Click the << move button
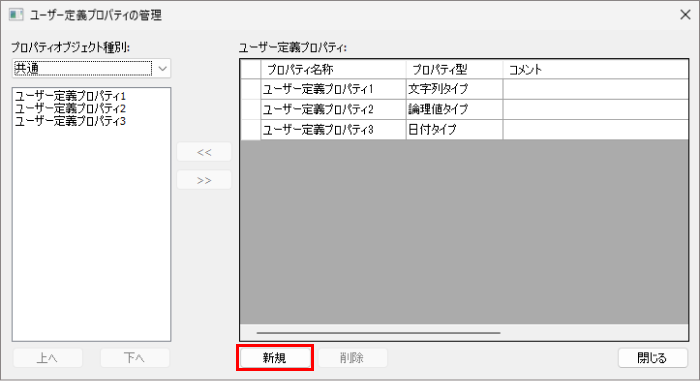Viewport: 700px width, 381px height. (204, 152)
